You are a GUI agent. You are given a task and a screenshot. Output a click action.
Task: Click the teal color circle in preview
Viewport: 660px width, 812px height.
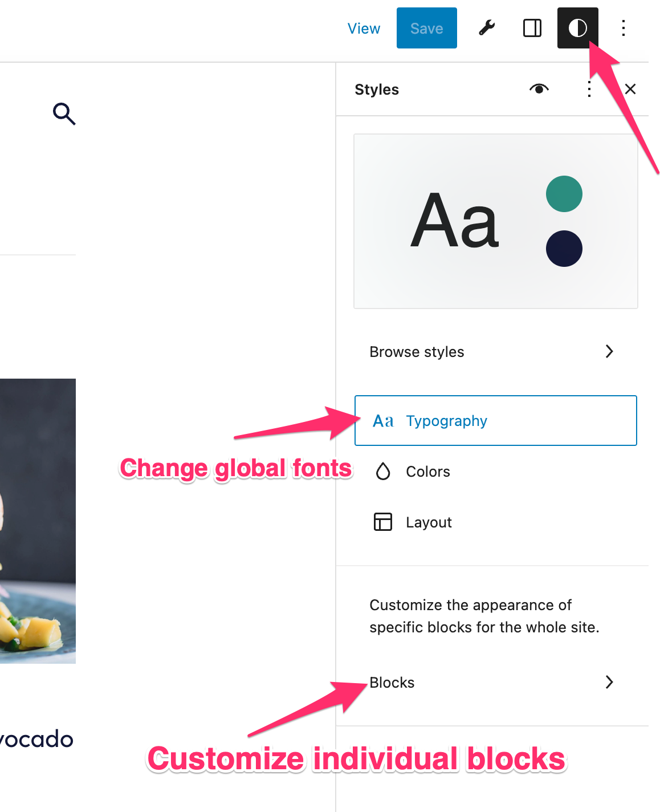click(x=564, y=194)
